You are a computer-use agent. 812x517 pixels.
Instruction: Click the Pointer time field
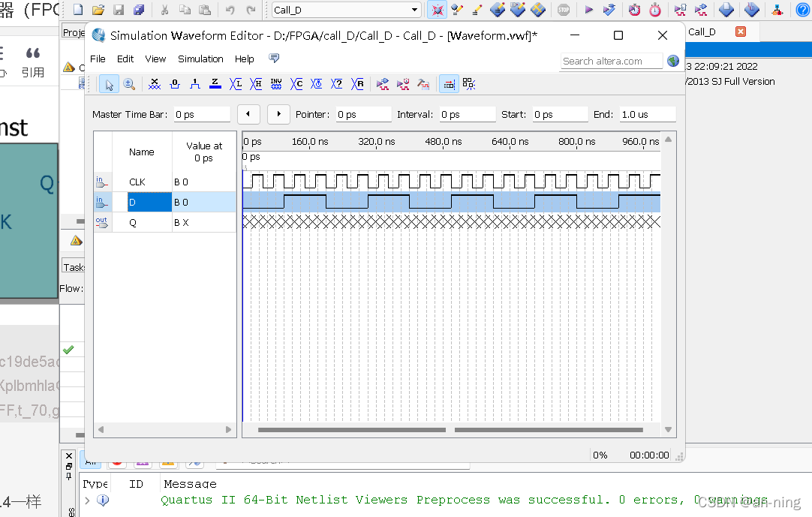tap(363, 115)
